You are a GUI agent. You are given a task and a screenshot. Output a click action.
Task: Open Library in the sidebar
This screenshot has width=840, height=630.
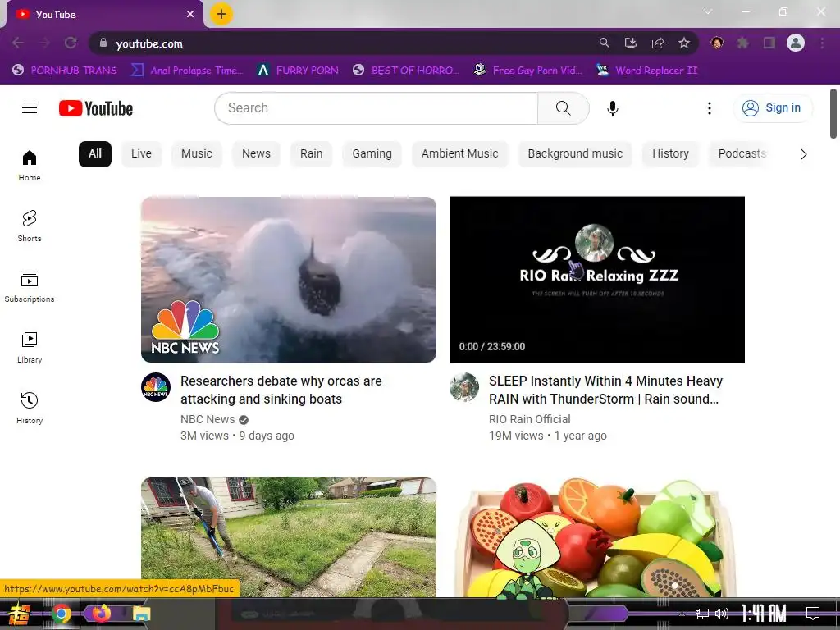(x=30, y=347)
